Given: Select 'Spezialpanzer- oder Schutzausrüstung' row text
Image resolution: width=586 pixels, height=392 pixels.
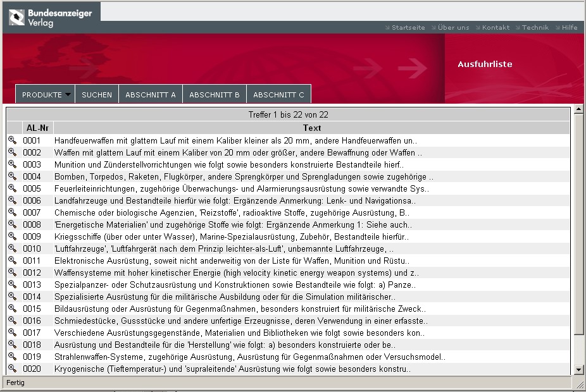Looking at the screenshot, I should [x=235, y=285].
